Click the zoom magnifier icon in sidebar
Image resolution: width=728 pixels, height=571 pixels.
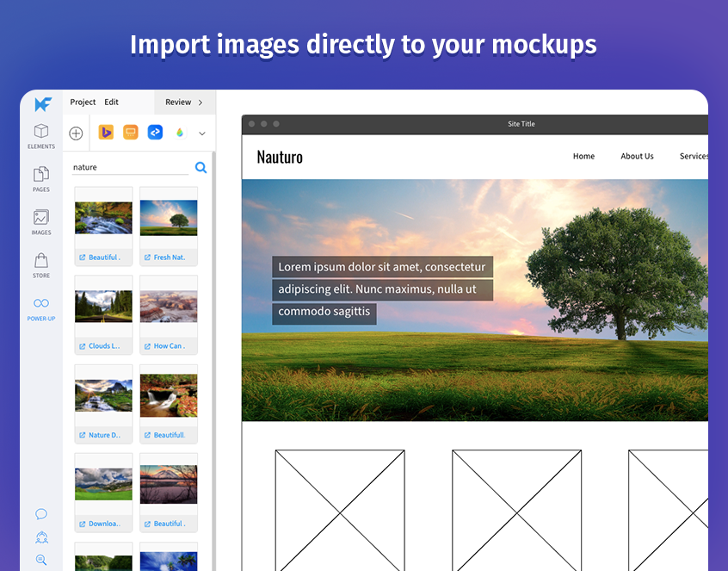pyautogui.click(x=41, y=560)
